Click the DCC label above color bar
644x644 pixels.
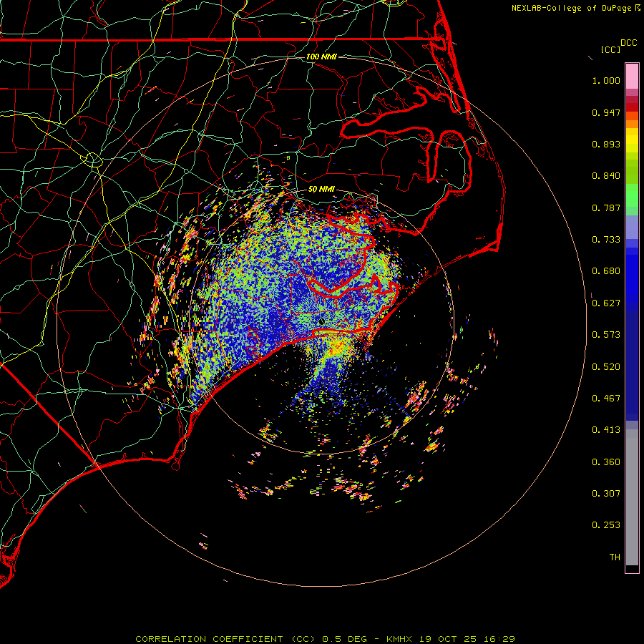coord(629,43)
